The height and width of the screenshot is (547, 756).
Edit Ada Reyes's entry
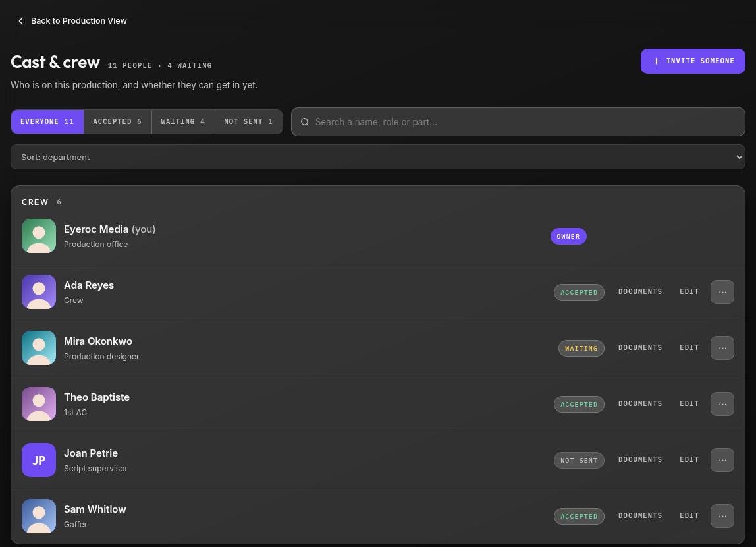689,292
